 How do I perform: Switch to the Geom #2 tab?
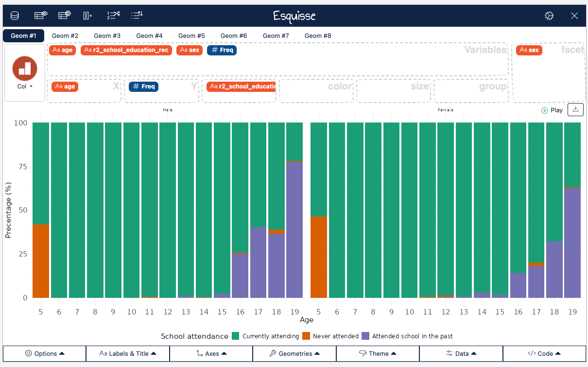65,35
